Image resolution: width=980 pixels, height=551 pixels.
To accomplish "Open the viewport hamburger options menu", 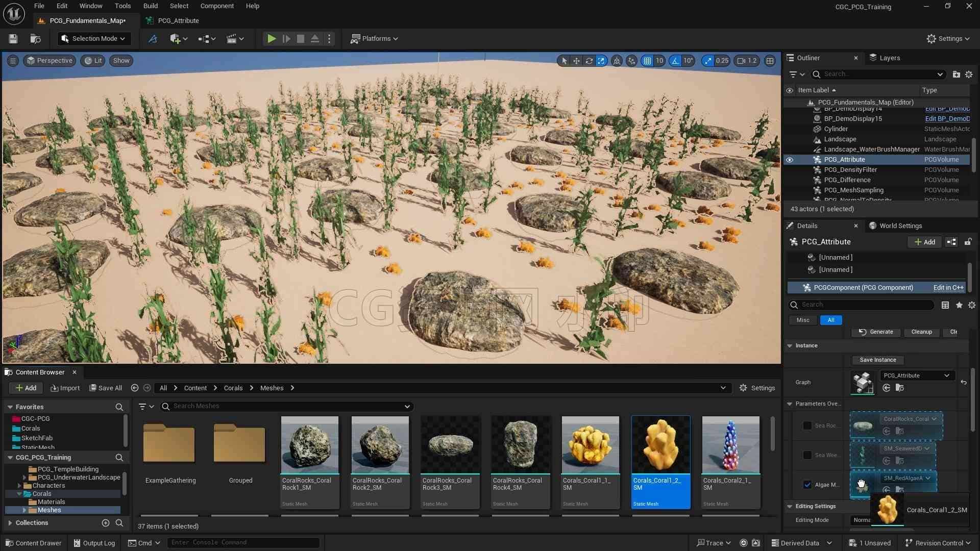I will pos(13,61).
